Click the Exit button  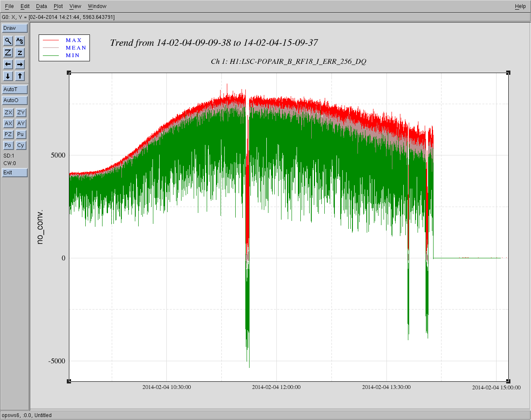(x=15, y=173)
